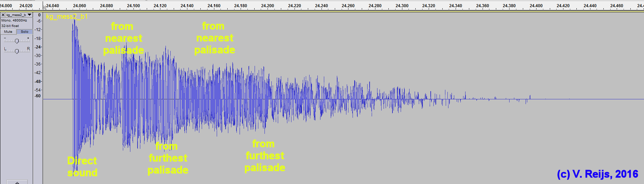The height and width of the screenshot is (184, 644).
Task: Click the timeline ruler at 24.200
Action: pyautogui.click(x=268, y=6)
